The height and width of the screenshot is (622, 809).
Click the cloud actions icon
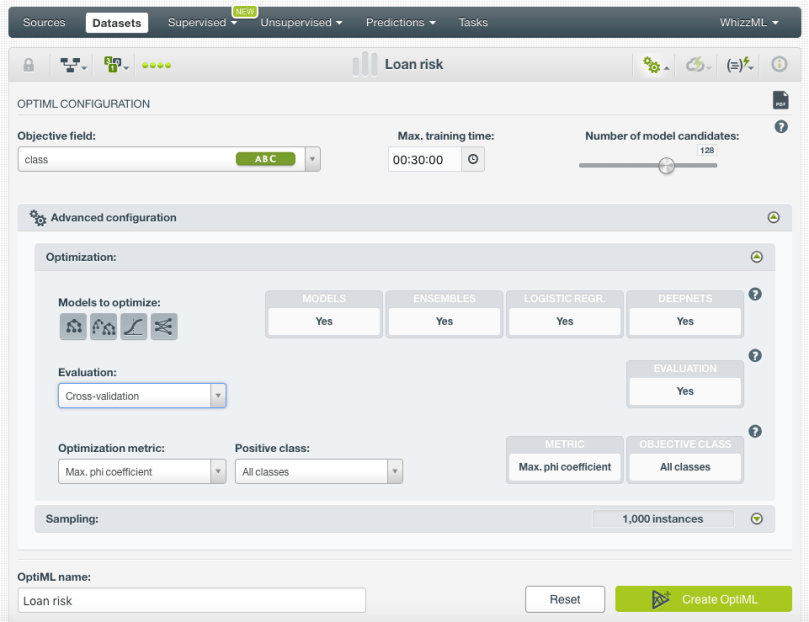pyautogui.click(x=698, y=65)
